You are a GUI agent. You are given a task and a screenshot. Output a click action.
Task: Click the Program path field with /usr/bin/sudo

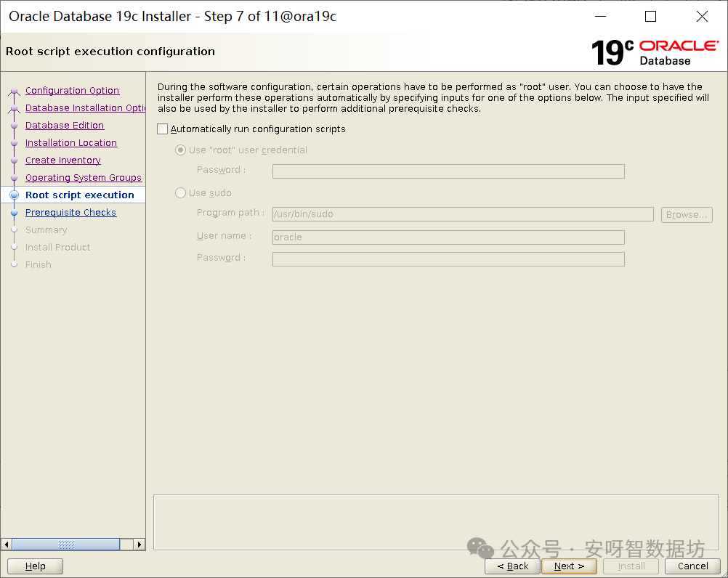(463, 214)
